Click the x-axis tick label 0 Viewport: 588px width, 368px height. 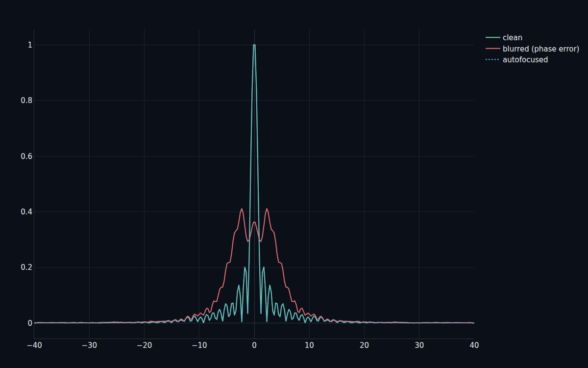tap(254, 345)
